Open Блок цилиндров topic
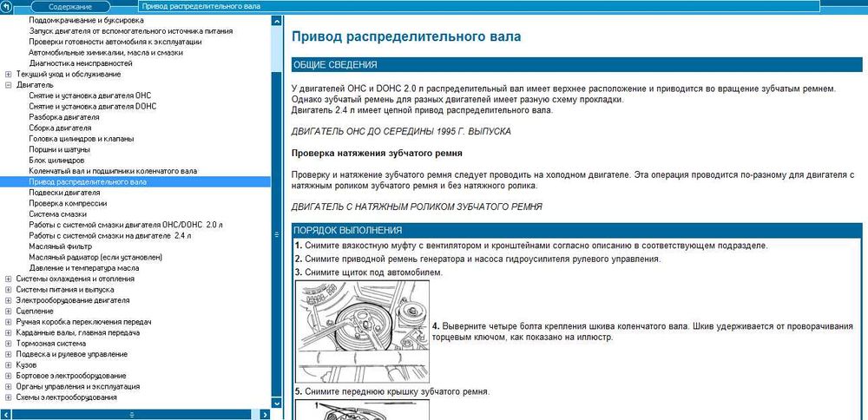The height and width of the screenshot is (420, 868). coord(56,161)
